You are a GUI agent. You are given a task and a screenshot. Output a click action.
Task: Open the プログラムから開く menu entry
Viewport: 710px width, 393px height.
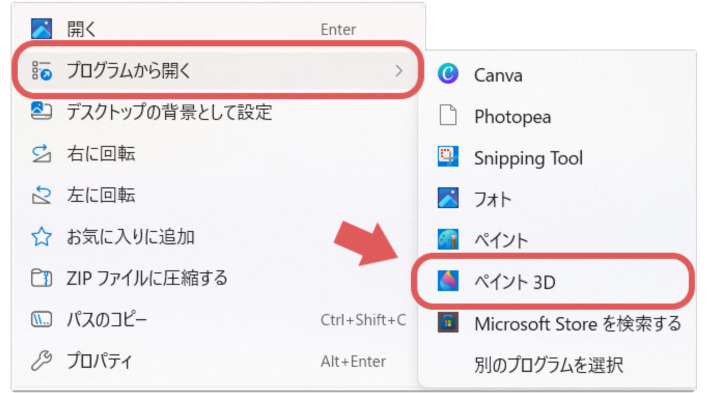217,71
